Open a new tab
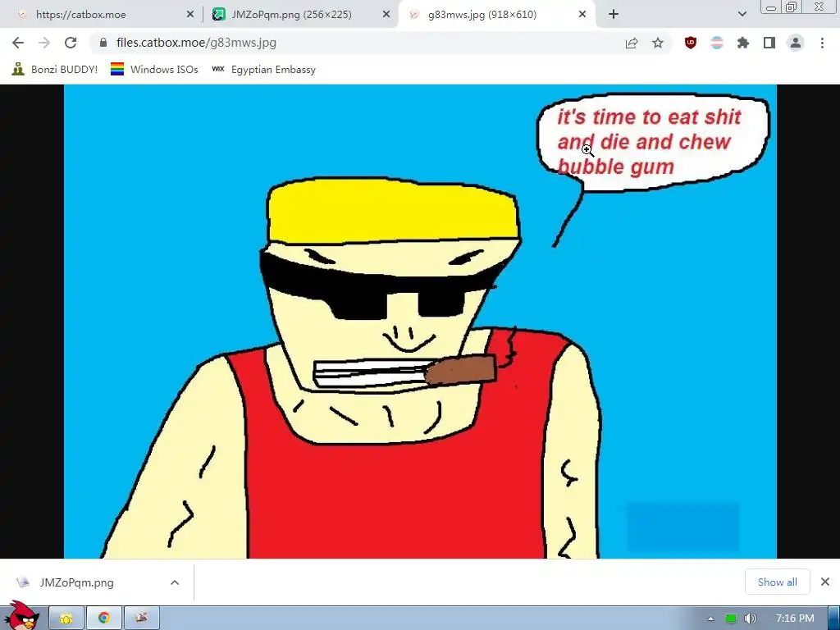The height and width of the screenshot is (630, 840). click(614, 15)
